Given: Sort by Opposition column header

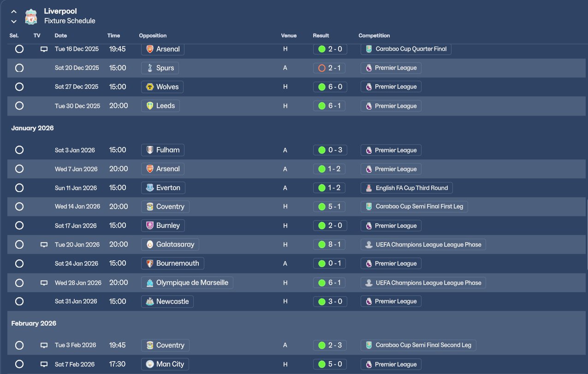Looking at the screenshot, I should (x=153, y=35).
